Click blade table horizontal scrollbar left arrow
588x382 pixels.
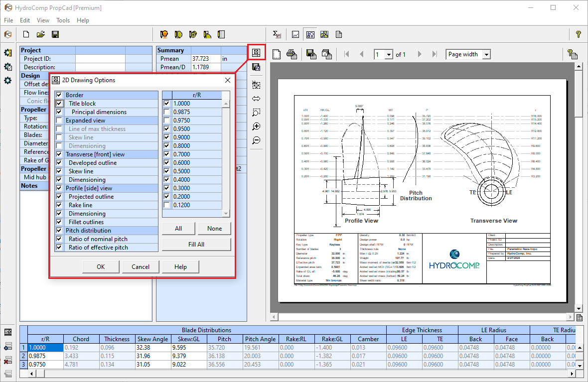tap(32, 374)
